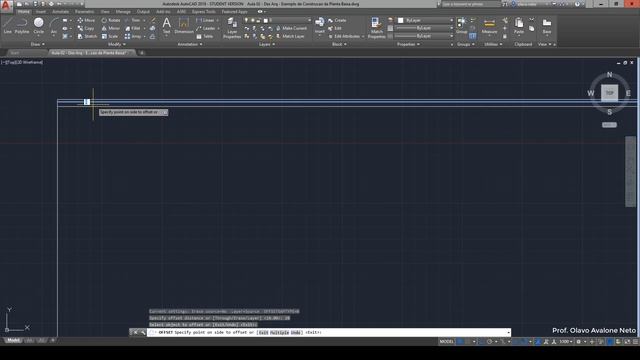
Task: Click Edit Attributes button
Action: (x=344, y=36)
